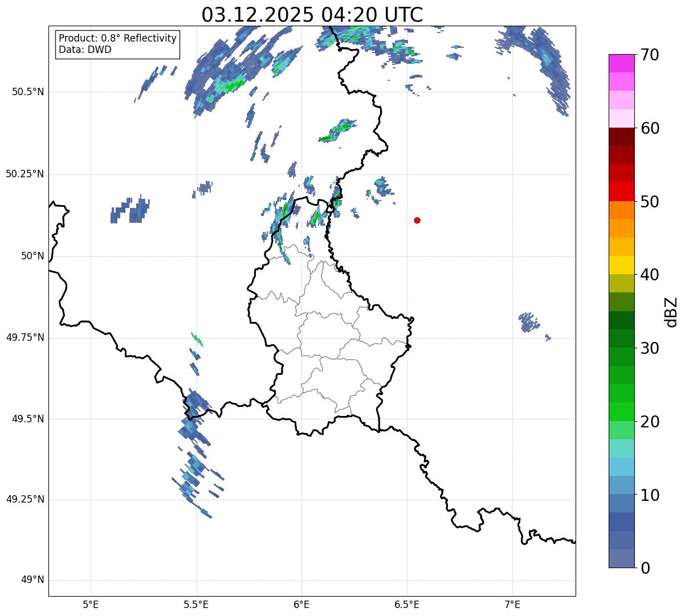Click the 49°N latitude tick label
Screen dimensions: 685x616
[32, 580]
